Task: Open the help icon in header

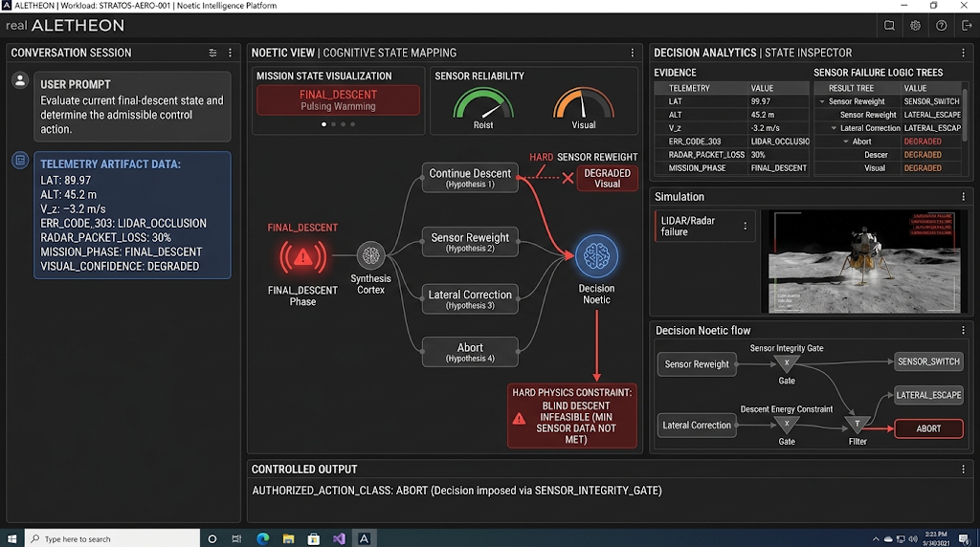Action: [x=942, y=26]
